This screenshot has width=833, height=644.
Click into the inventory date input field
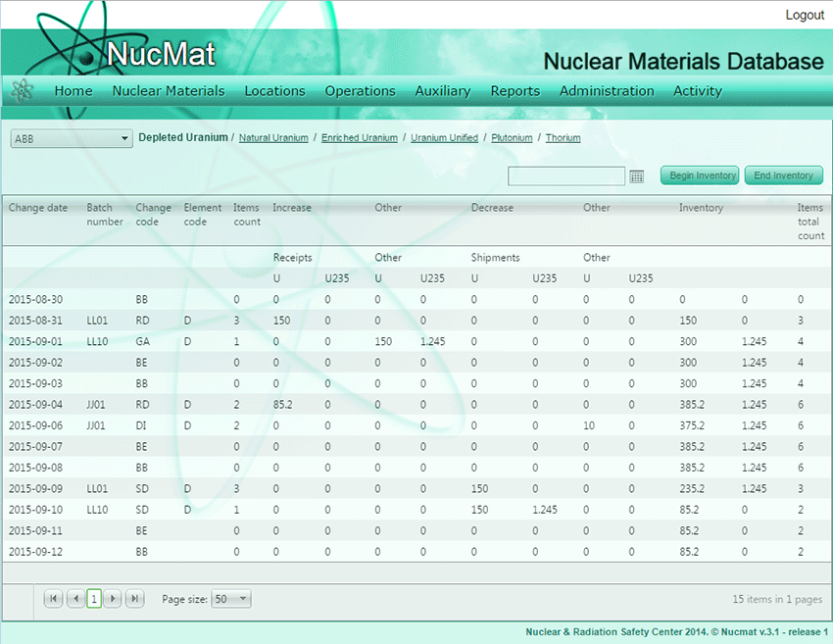565,176
